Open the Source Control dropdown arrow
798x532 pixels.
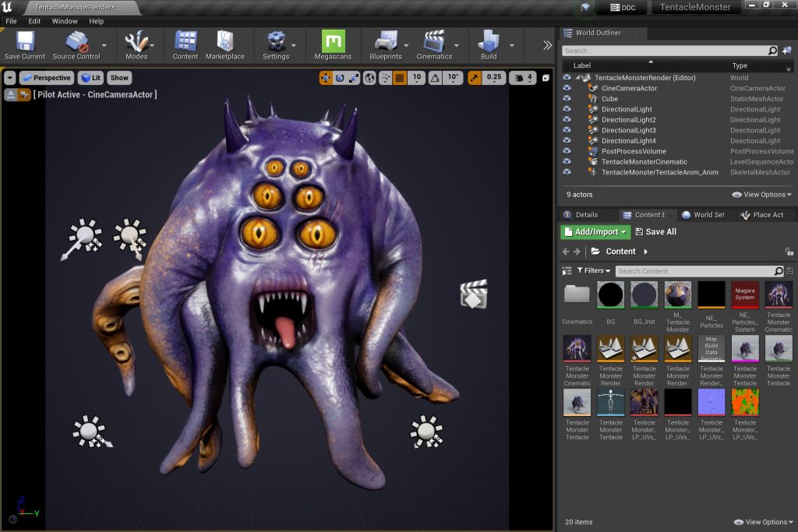click(x=104, y=45)
